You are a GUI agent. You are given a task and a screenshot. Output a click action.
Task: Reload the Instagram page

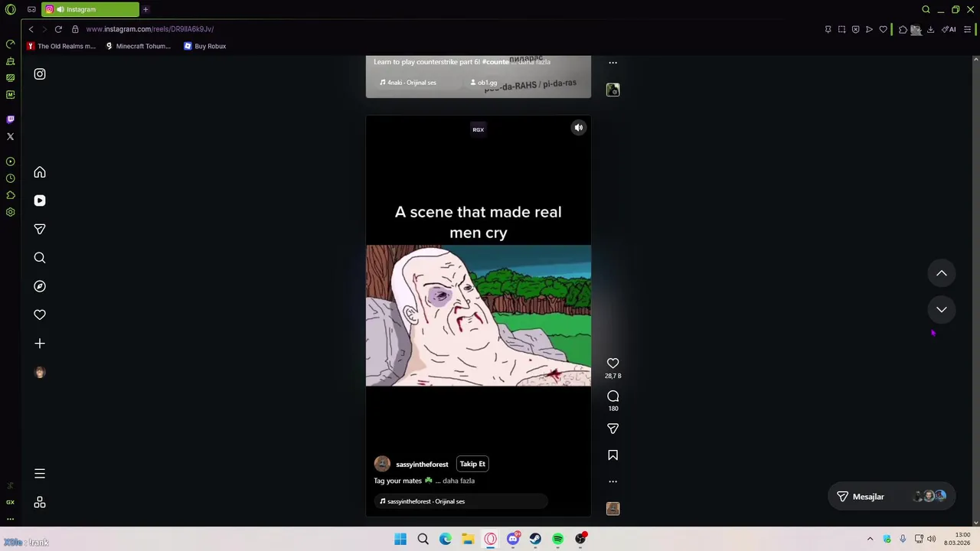point(58,29)
